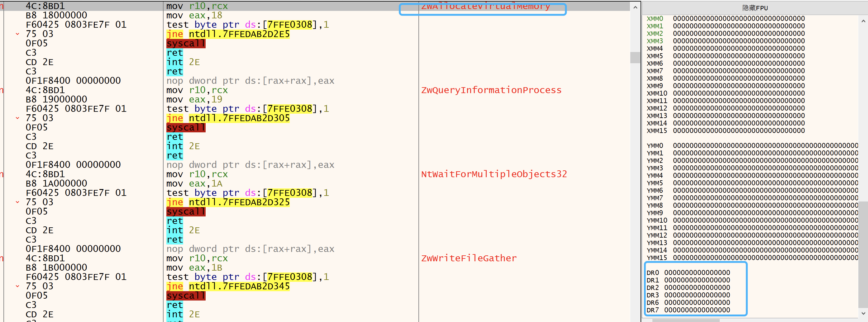
Task: Select opcode bytes B8 19000000
Action: [x=56, y=99]
